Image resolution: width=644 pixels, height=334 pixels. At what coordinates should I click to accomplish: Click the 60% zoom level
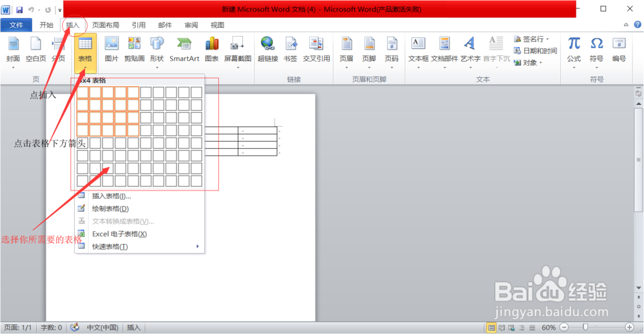coord(548,328)
